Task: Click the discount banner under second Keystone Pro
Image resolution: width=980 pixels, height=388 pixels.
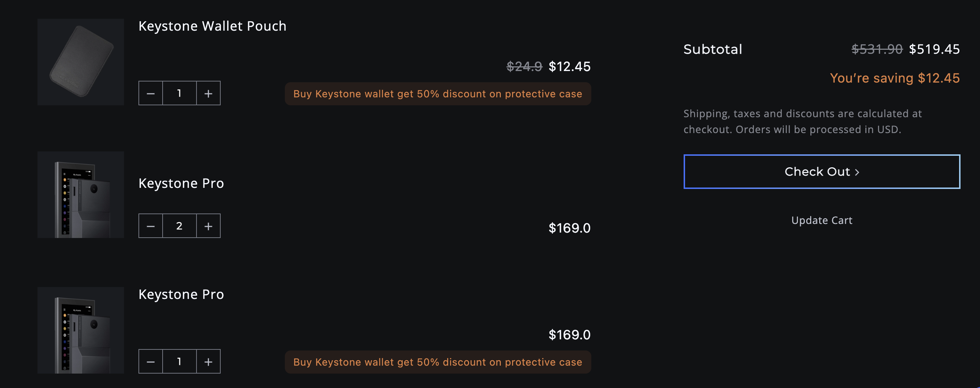Action: (438, 362)
